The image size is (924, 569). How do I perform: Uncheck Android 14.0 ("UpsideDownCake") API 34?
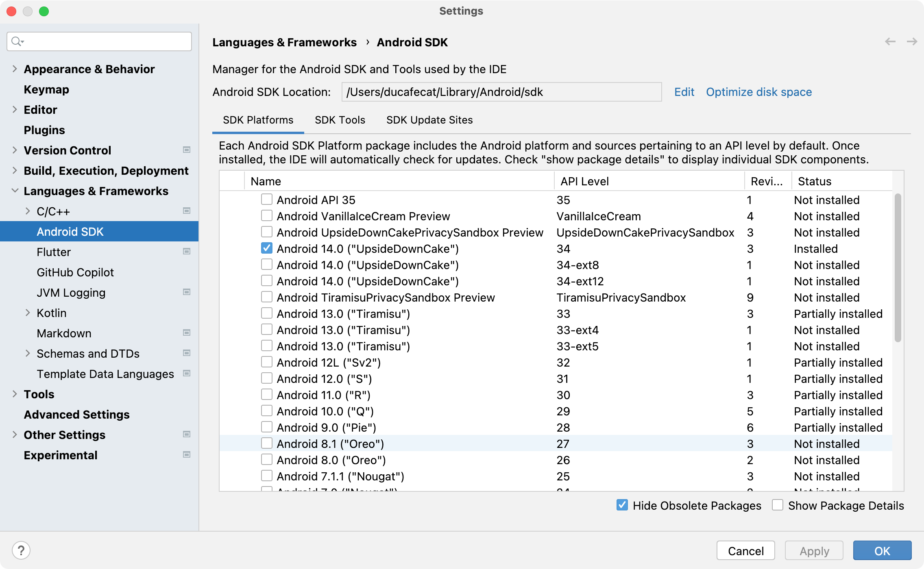point(266,248)
